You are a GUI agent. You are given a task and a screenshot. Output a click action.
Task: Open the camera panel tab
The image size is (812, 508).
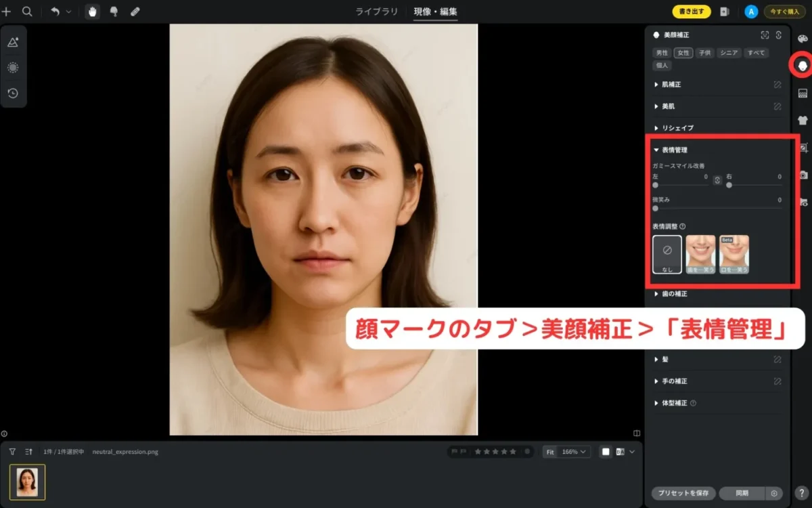coord(803,175)
